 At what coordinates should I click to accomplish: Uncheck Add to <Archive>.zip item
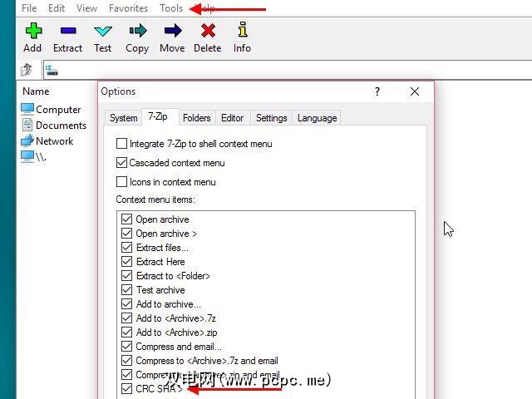126,332
